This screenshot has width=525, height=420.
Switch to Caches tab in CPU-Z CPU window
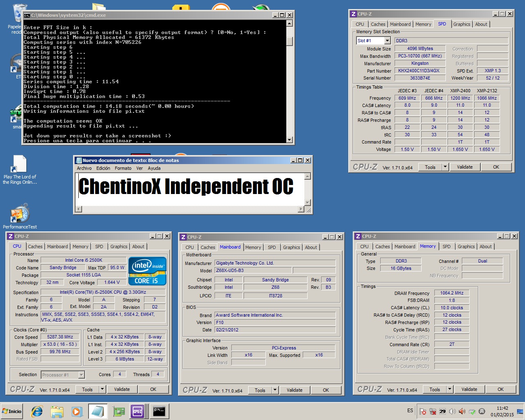coord(35,247)
